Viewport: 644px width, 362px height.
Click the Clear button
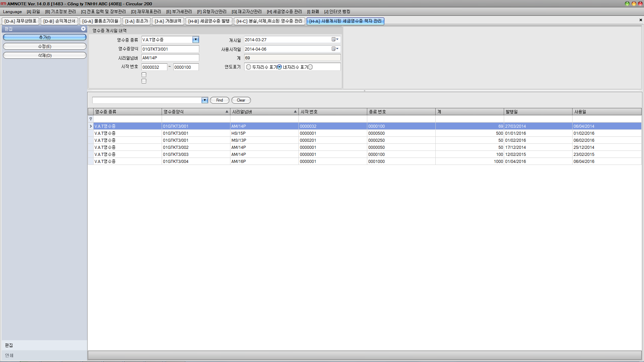(241, 100)
